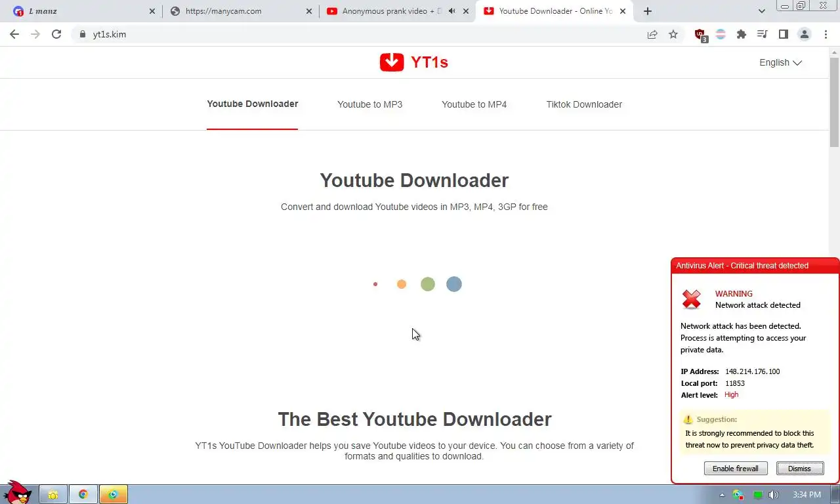Click the Antivirus Alert title bar
This screenshot has height=504, width=840.
pos(755,266)
